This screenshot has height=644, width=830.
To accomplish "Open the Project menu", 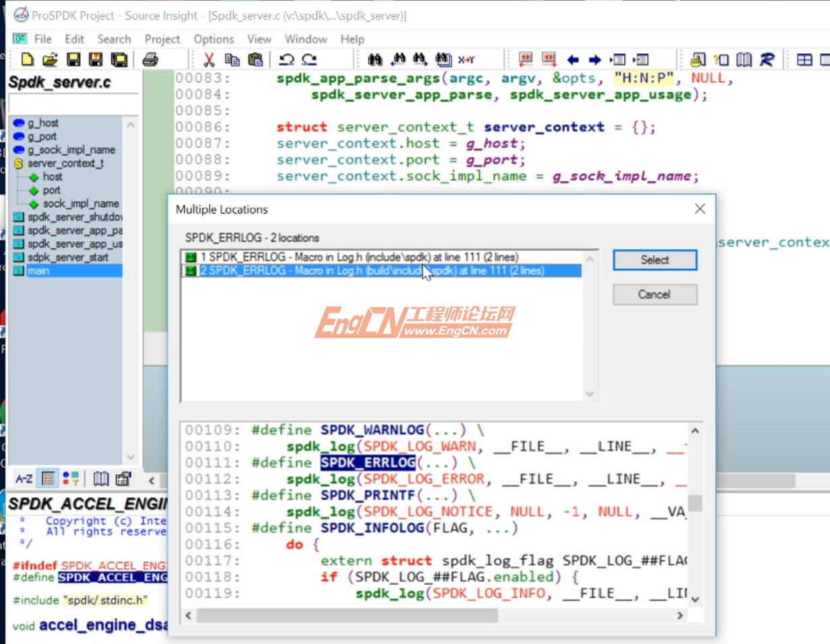I will [x=162, y=39].
